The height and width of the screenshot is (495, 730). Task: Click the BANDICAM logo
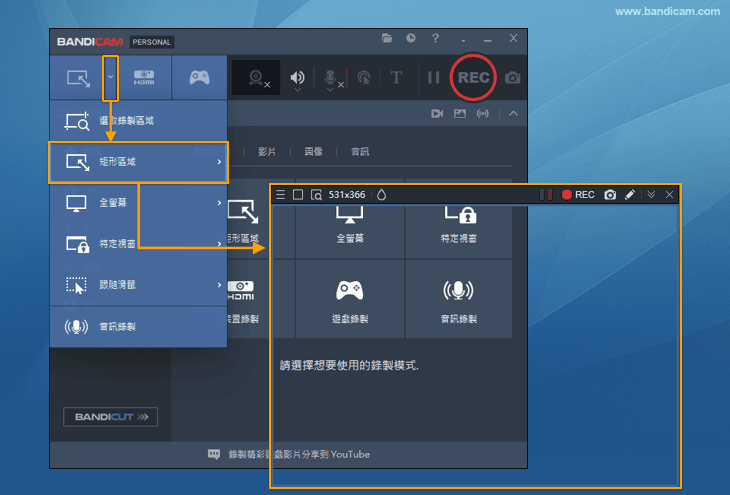(90, 42)
